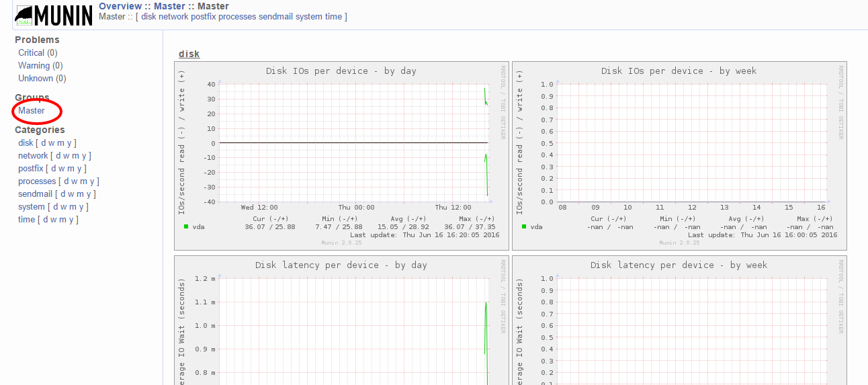This screenshot has width=868, height=385.
Task: Open the Master link under Groups
Action: (x=32, y=111)
